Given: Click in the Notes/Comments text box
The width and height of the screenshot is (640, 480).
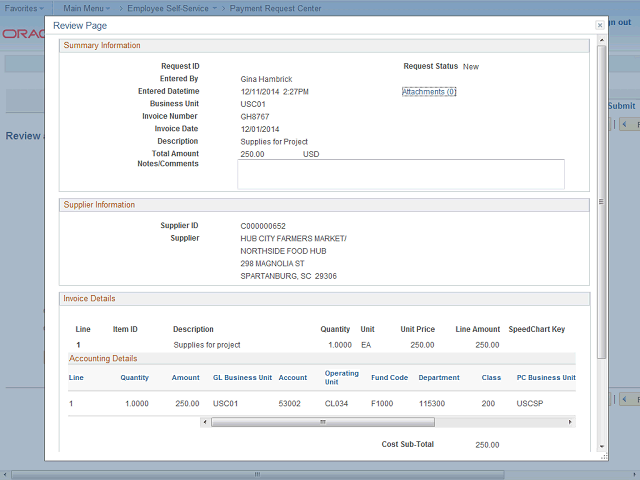Looking at the screenshot, I should tap(400, 174).
